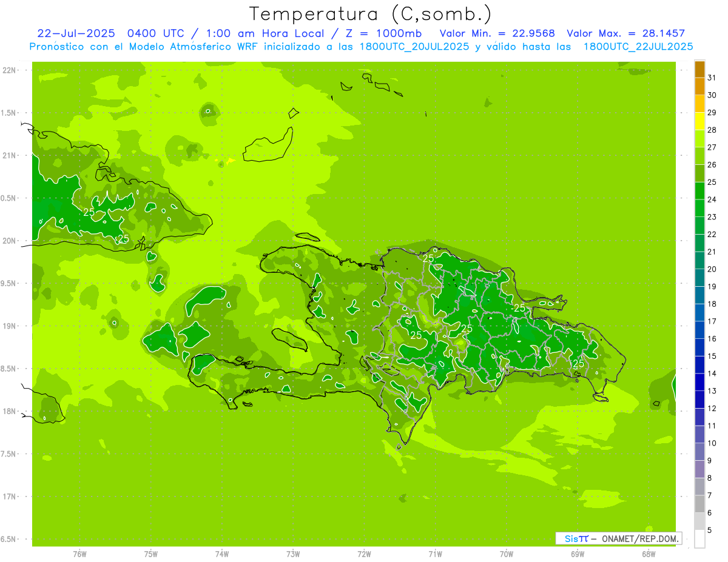Click the 0.5N latitude axis label
Viewport: 728px width, 562px height.
(x=9, y=198)
